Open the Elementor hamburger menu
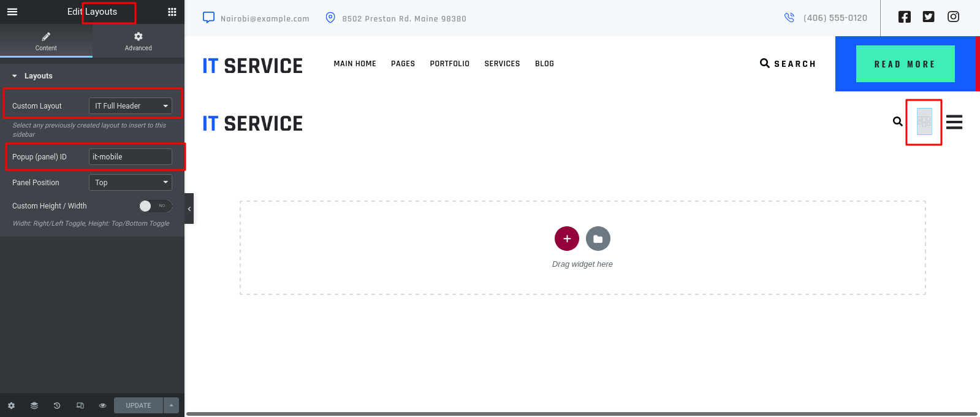The height and width of the screenshot is (417, 980). (x=12, y=12)
